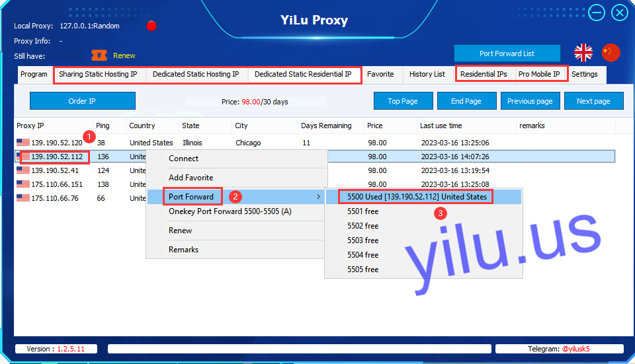Choose Connect from the context menu
This screenshot has height=364, width=635.
(237, 159)
